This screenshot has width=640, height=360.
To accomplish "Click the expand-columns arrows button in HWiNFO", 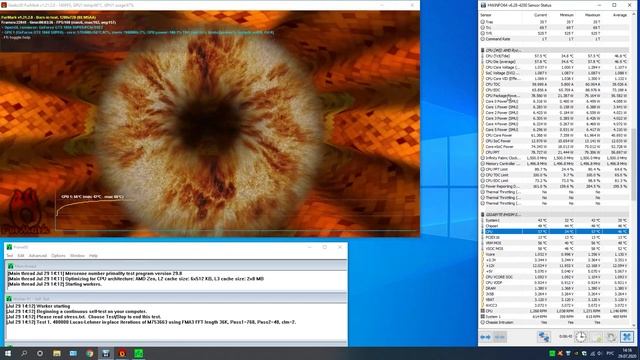I will click(x=485, y=337).
